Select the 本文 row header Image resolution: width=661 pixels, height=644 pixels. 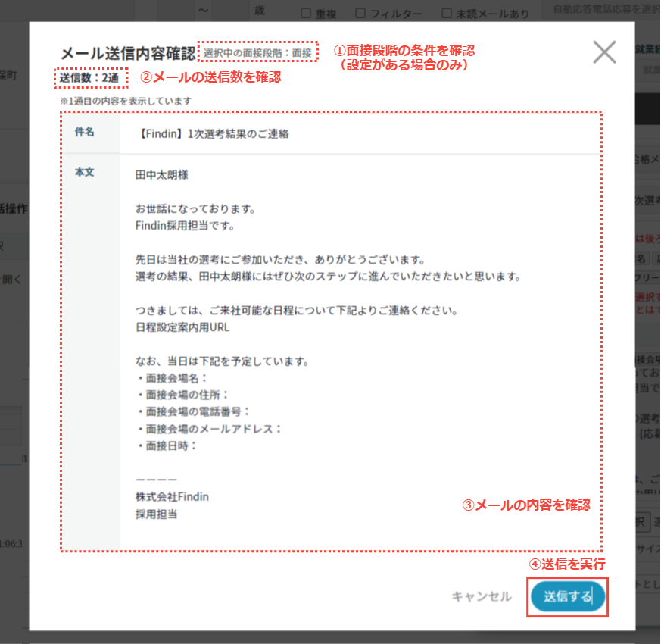[85, 172]
